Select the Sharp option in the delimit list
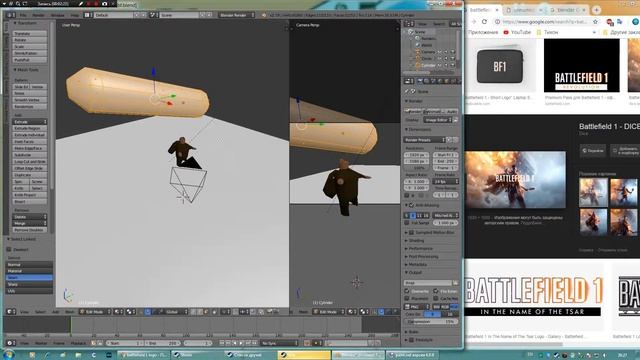 coord(29,284)
